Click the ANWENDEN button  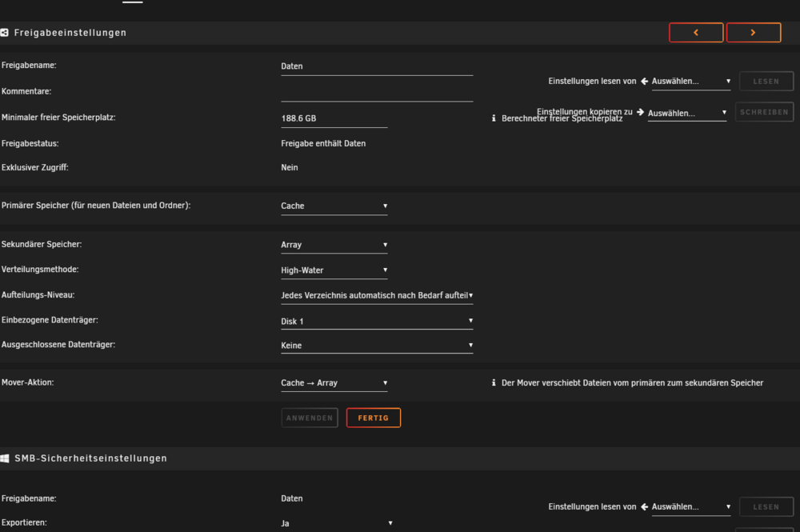[310, 418]
